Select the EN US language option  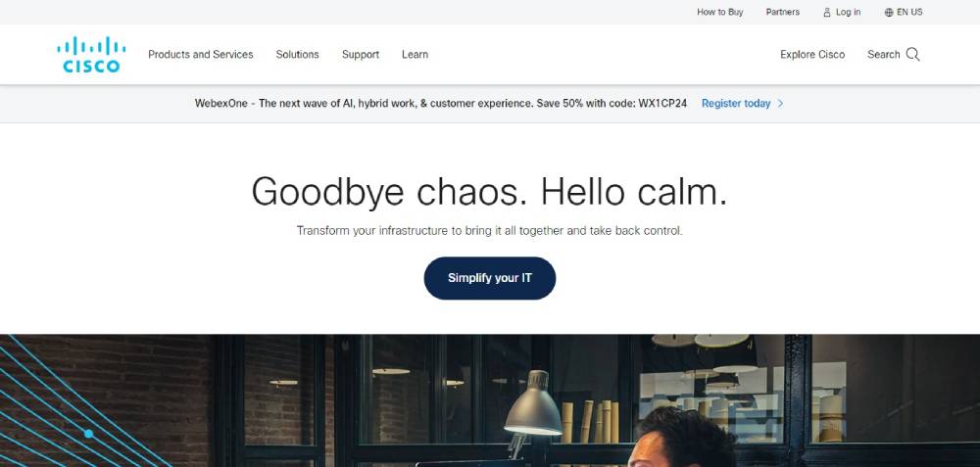pos(909,12)
